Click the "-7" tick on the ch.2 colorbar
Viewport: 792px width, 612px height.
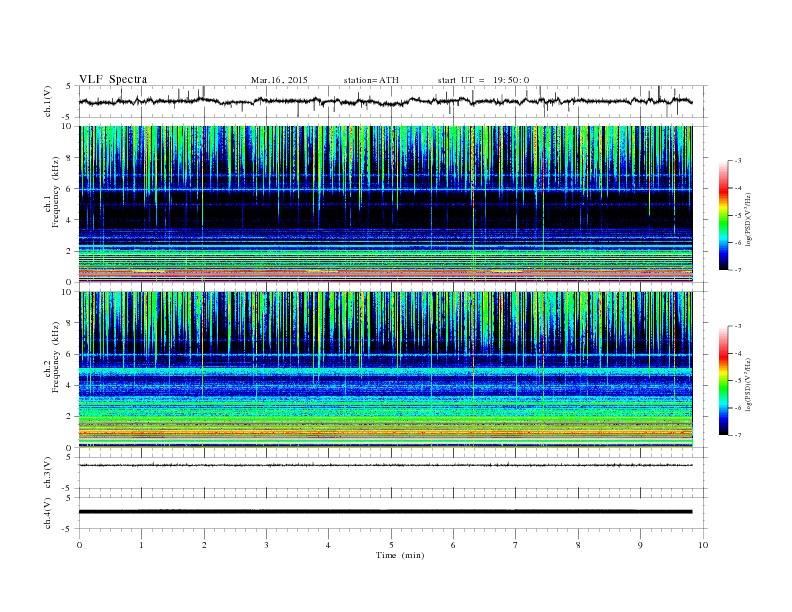(x=737, y=435)
